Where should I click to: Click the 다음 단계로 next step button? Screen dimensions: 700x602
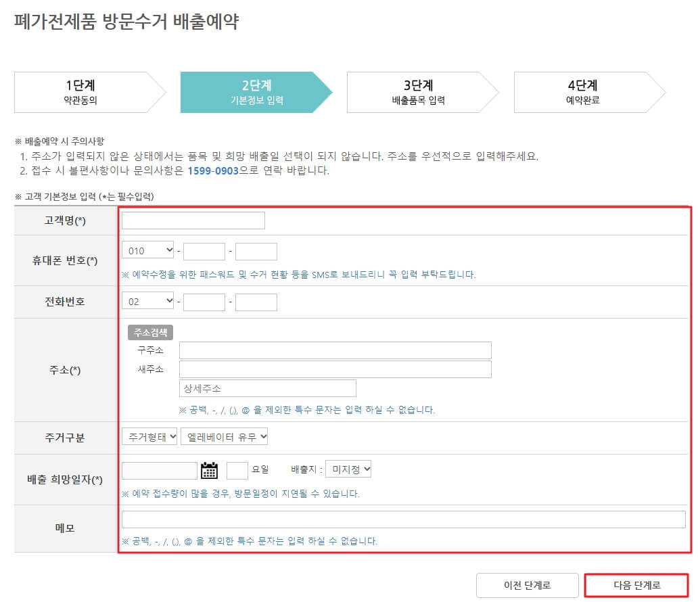click(637, 586)
